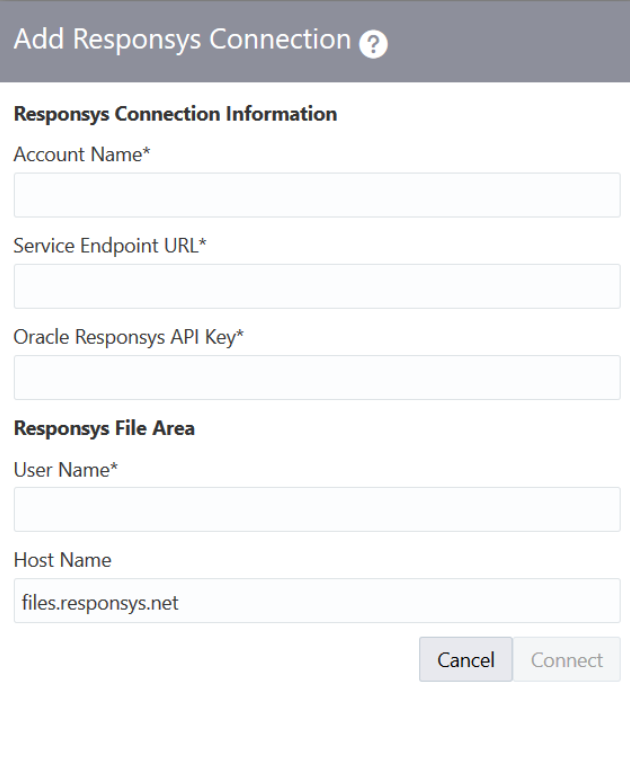
Task: Click the Service Endpoint URL label
Action: (107, 244)
